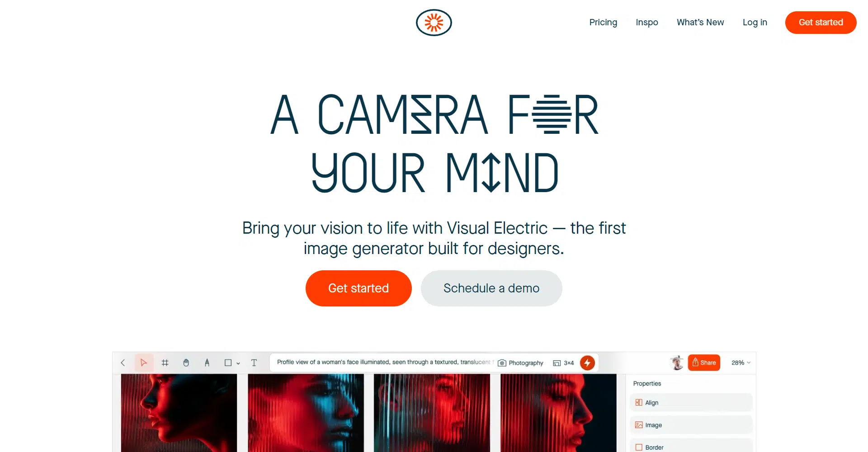Viewport: 868px width, 452px height.
Task: Open the 3x4 aspect ratio selector
Action: (x=563, y=363)
